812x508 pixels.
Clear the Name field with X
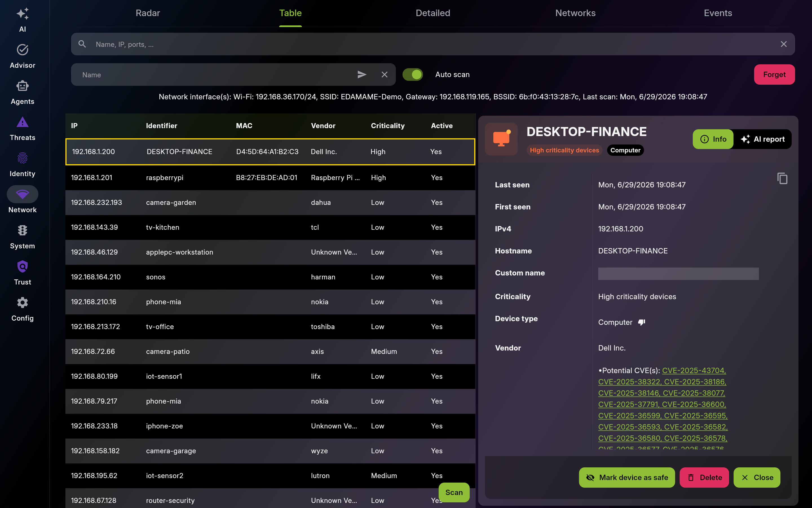click(385, 75)
